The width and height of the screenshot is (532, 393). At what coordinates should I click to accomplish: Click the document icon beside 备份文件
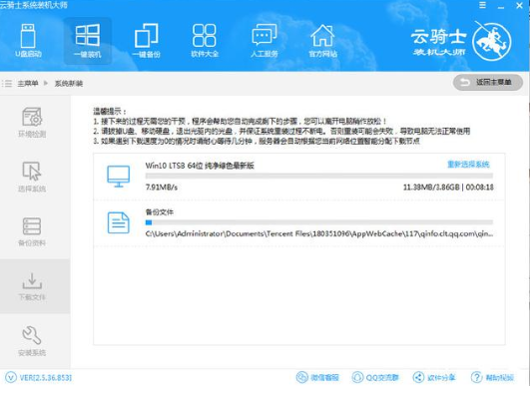(119, 222)
